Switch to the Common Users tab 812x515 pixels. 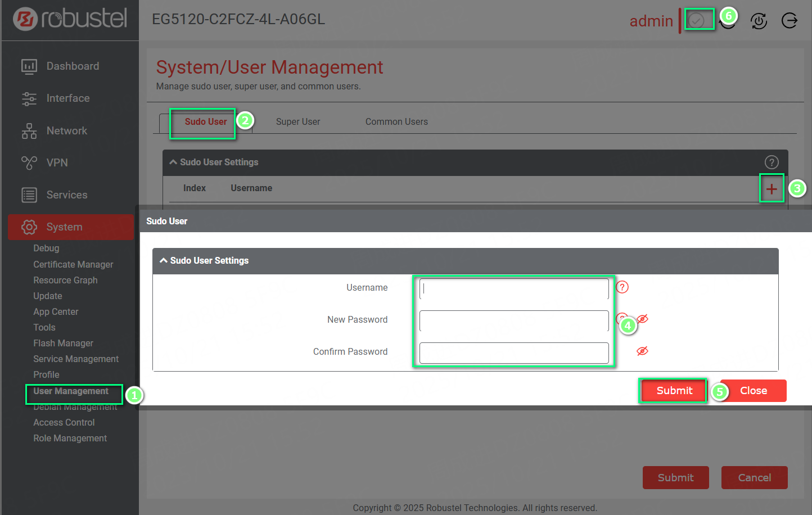396,122
